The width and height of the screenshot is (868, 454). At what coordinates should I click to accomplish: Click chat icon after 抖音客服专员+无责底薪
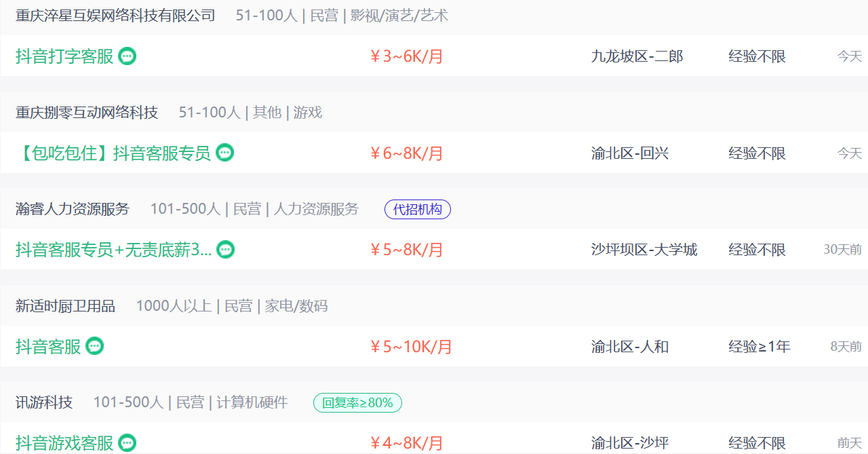pos(226,250)
